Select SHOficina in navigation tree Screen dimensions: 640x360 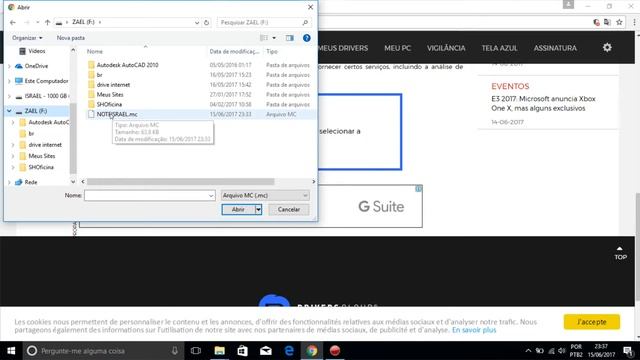click(41, 167)
